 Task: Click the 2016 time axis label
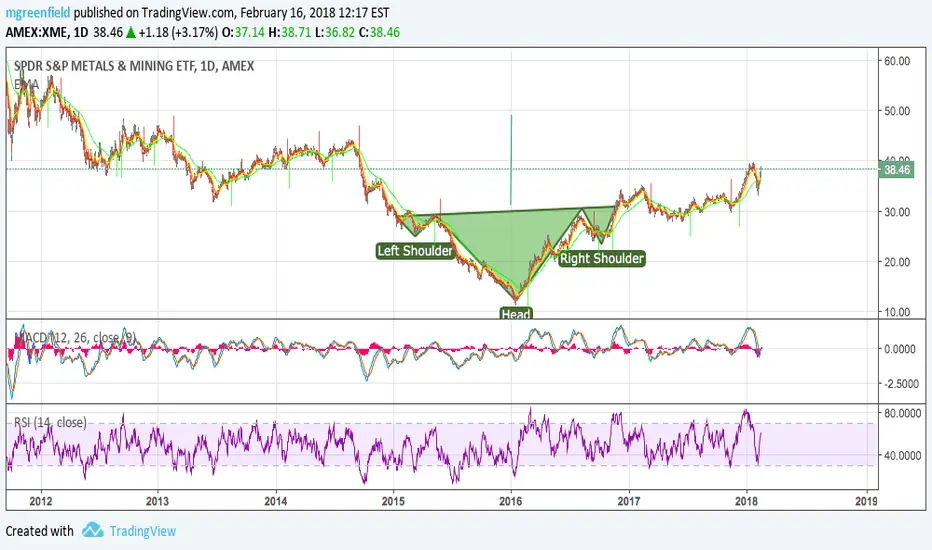(511, 501)
